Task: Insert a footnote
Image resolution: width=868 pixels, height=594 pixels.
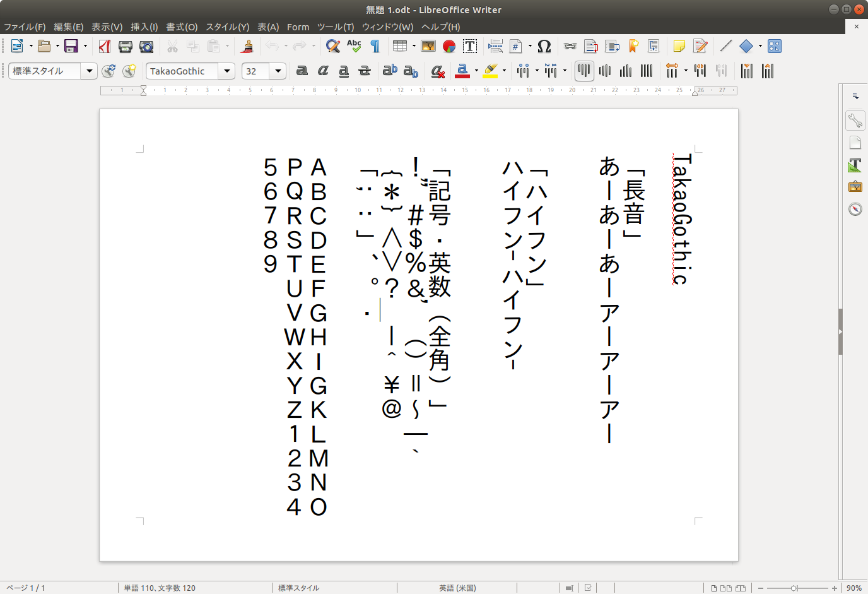Action: pos(591,46)
